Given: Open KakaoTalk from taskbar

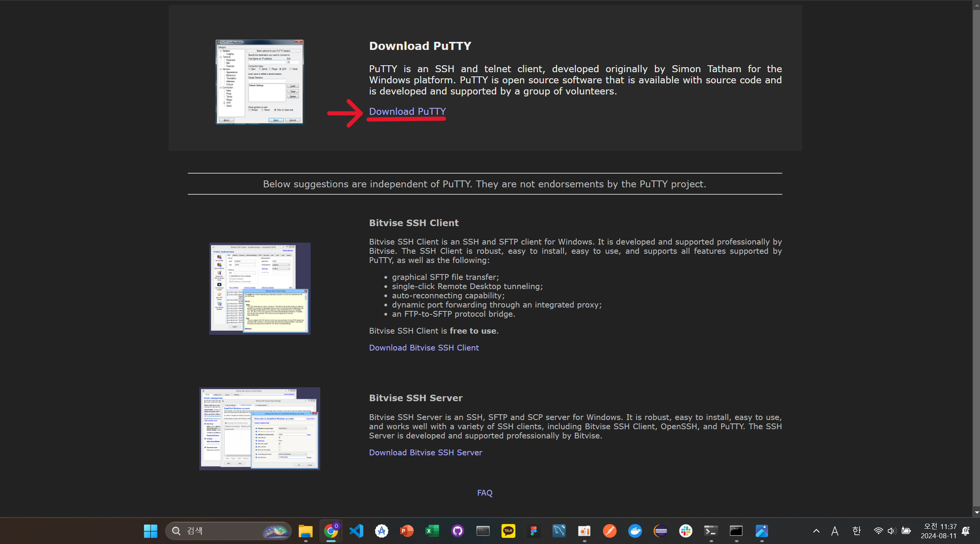Looking at the screenshot, I should click(x=508, y=531).
